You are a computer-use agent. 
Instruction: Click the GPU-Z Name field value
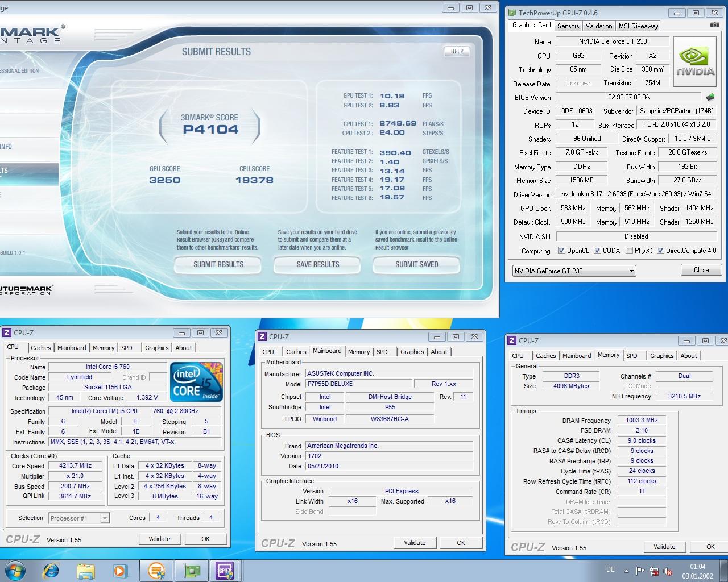pos(613,41)
